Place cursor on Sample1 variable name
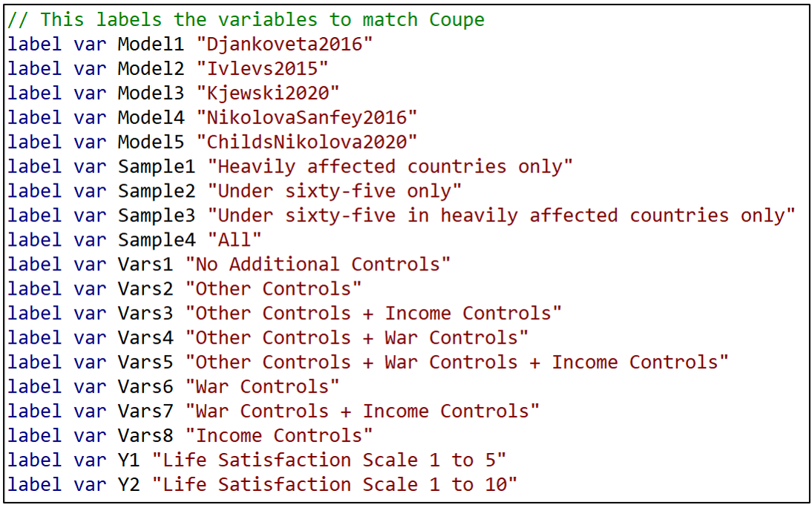 tap(156, 166)
